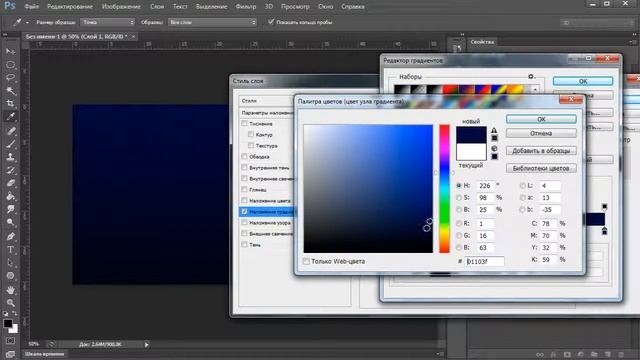
Task: Select the Magic Wand tool
Action: (10, 91)
